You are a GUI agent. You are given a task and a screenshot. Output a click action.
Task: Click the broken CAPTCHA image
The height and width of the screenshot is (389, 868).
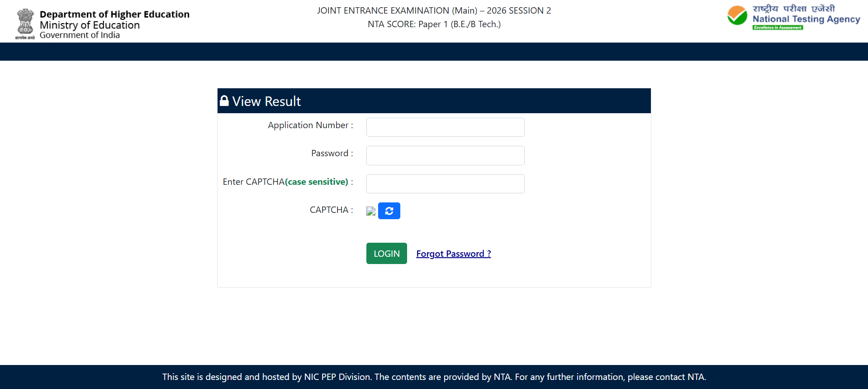pos(371,211)
